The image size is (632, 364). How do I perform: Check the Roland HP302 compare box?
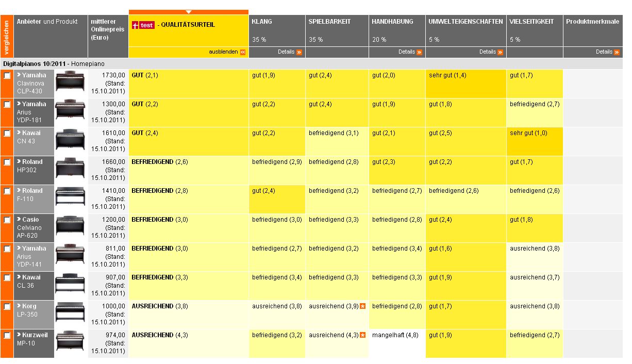click(7, 162)
